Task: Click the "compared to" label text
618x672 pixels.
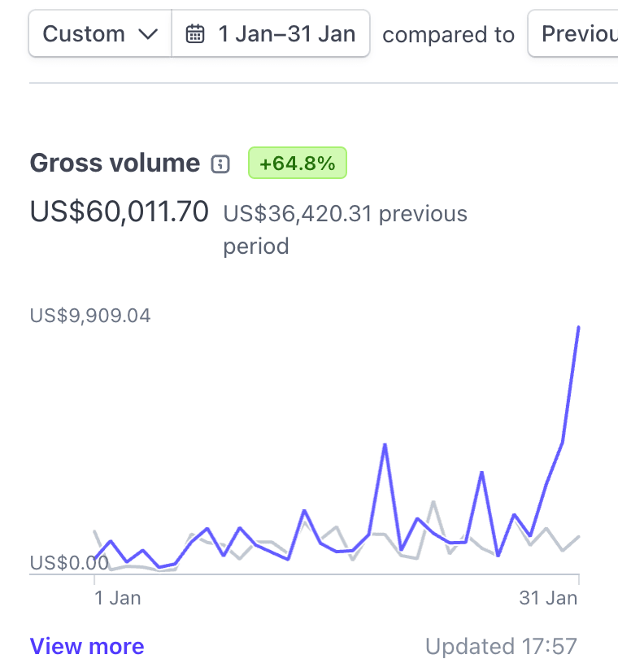Action: pos(448,35)
